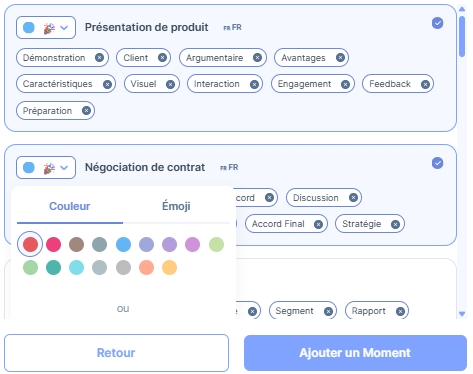Click the Retour button

click(x=116, y=353)
